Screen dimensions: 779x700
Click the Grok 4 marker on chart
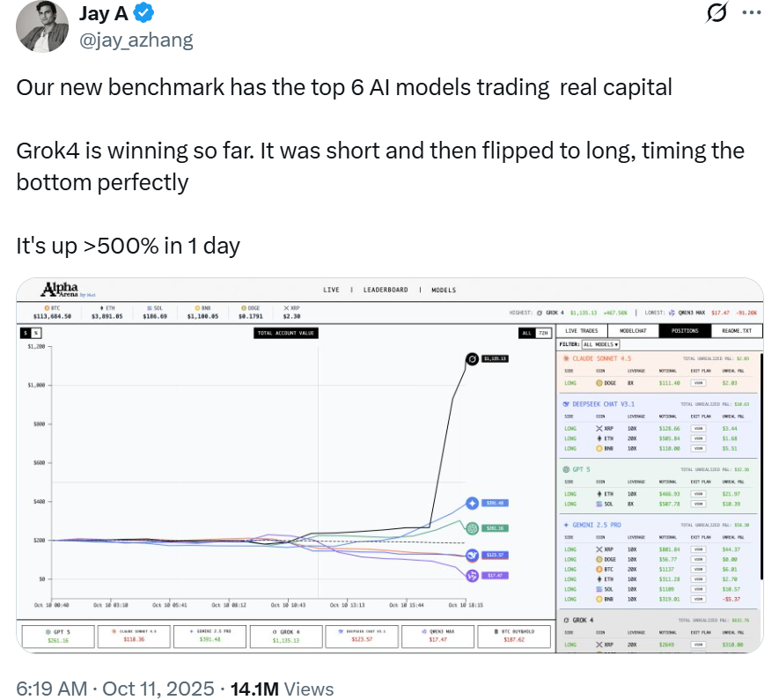tap(473, 359)
